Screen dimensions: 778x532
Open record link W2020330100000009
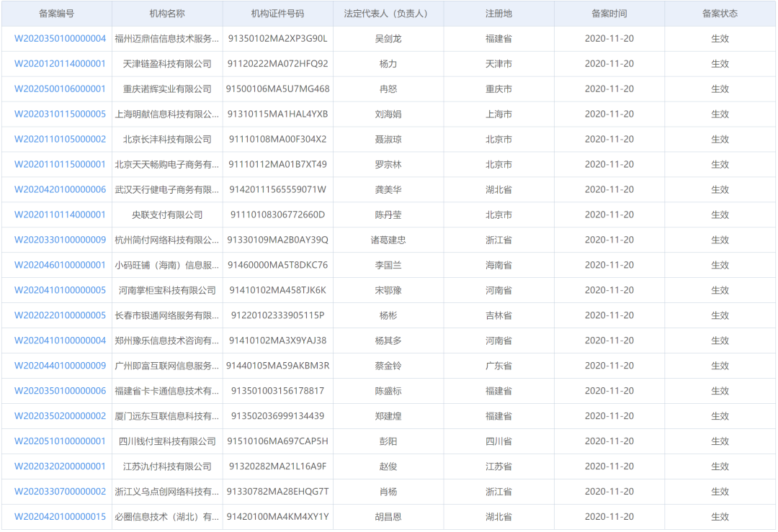(60, 240)
